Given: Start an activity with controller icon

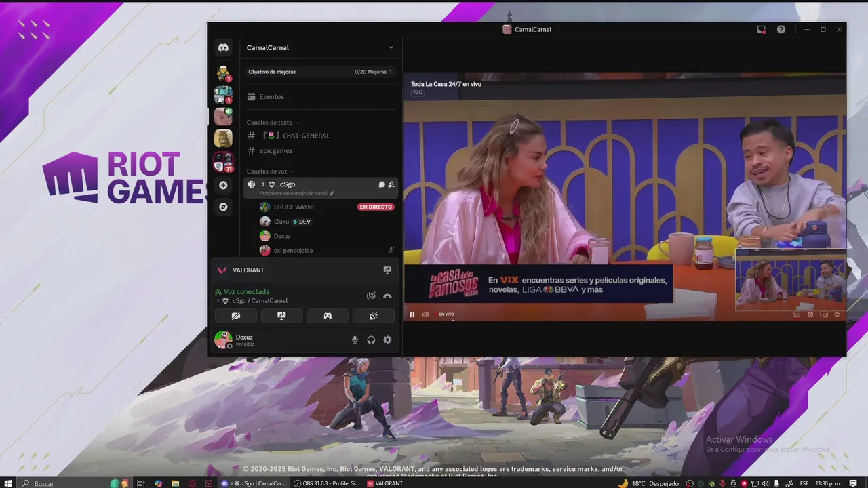Looking at the screenshot, I should point(328,316).
